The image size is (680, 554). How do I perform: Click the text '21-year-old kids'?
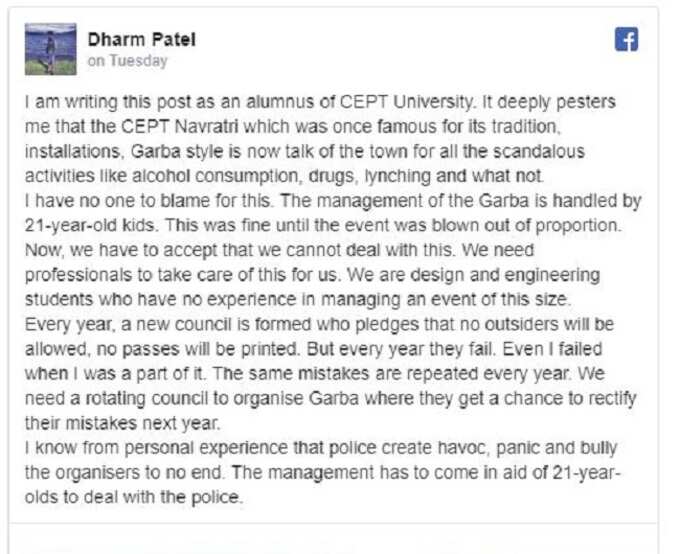pos(89,226)
